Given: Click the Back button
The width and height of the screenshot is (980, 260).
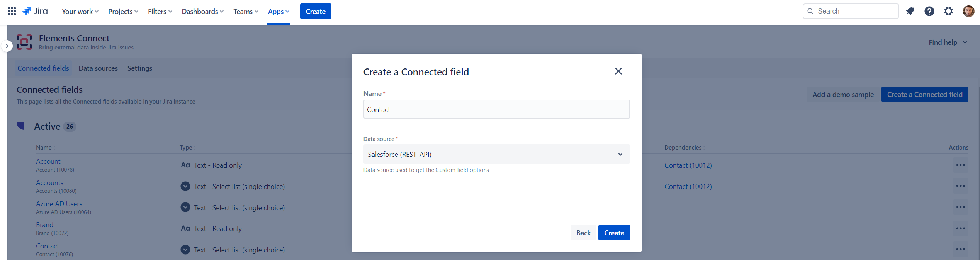Looking at the screenshot, I should (x=583, y=233).
